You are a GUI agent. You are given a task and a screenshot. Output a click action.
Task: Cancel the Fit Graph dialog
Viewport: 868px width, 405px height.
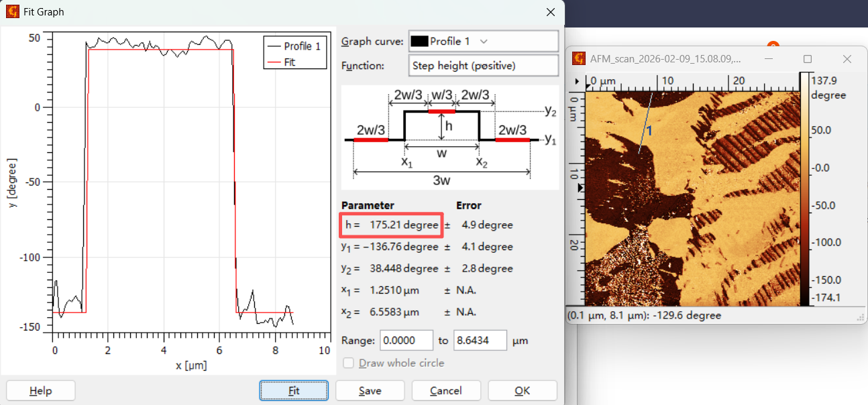point(446,391)
